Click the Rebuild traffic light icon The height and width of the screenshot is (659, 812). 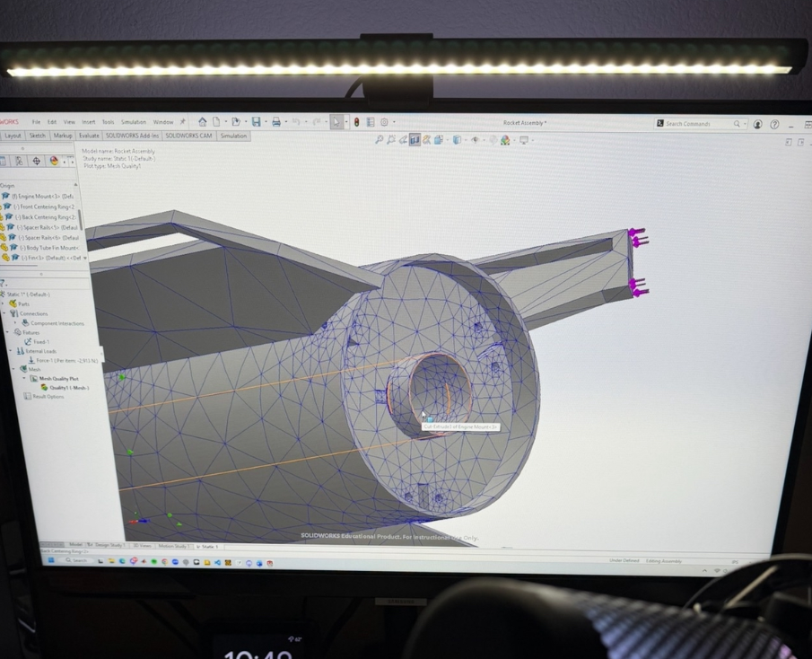coord(356,122)
